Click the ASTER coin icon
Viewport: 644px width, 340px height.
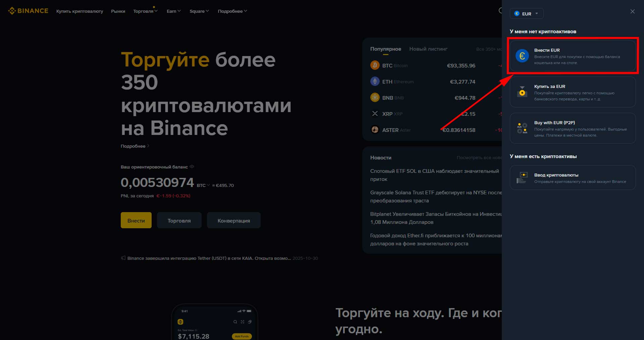coord(375,130)
